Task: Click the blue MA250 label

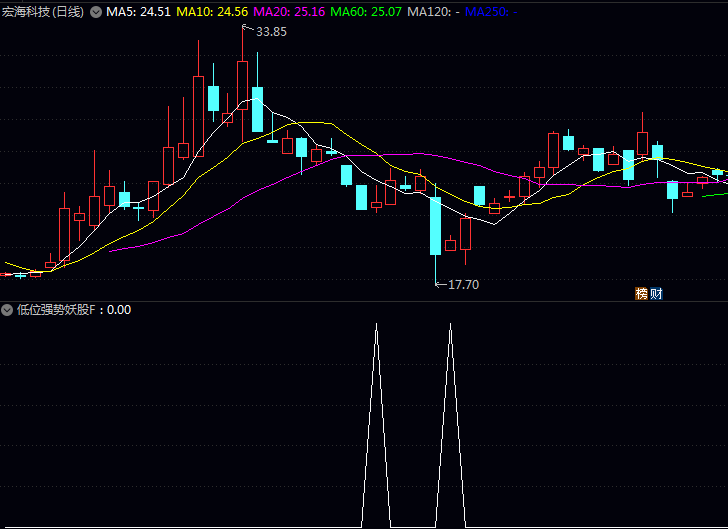Action: [x=492, y=12]
